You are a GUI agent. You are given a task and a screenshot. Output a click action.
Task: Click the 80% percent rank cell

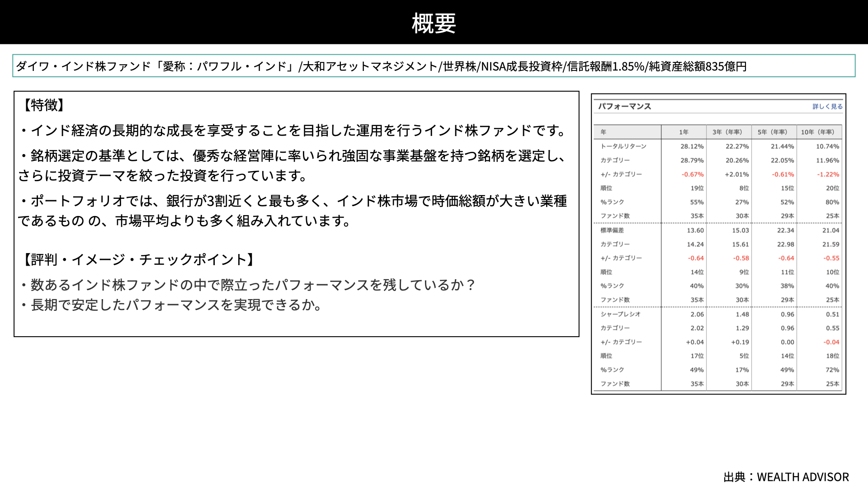tap(833, 202)
